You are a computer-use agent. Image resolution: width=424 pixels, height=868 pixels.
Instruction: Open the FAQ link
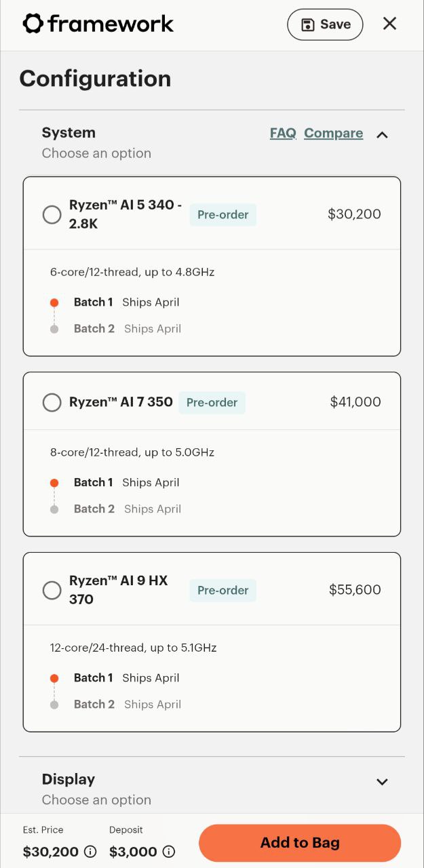[283, 133]
